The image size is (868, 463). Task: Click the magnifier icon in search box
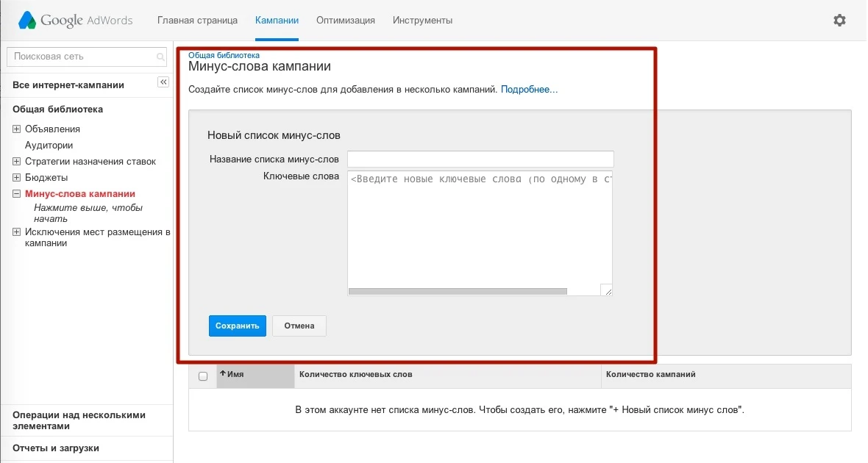coord(161,57)
